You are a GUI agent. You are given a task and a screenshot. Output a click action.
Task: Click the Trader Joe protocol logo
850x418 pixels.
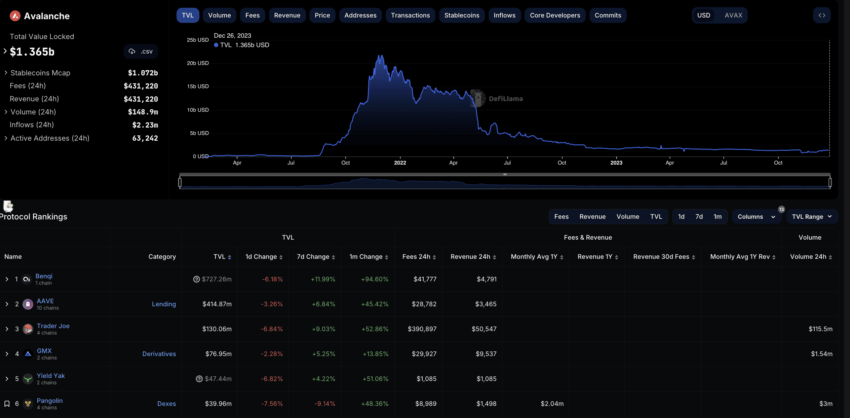(27, 328)
